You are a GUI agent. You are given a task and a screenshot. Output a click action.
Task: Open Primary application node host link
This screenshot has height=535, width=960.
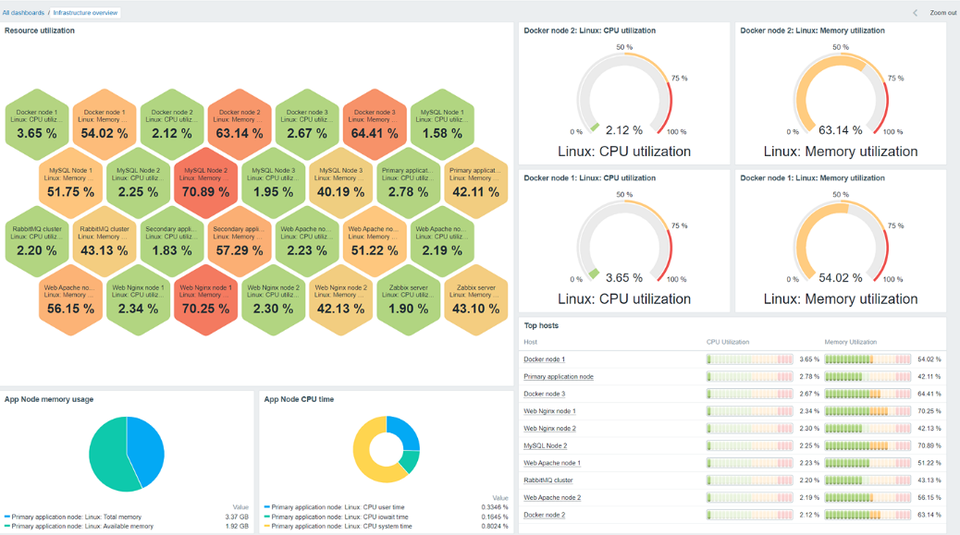pyautogui.click(x=558, y=376)
